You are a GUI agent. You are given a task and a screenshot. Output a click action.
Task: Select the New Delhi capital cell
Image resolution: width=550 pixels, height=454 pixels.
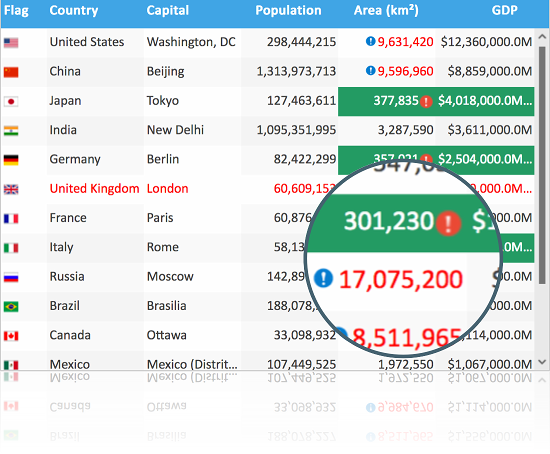[x=192, y=130]
